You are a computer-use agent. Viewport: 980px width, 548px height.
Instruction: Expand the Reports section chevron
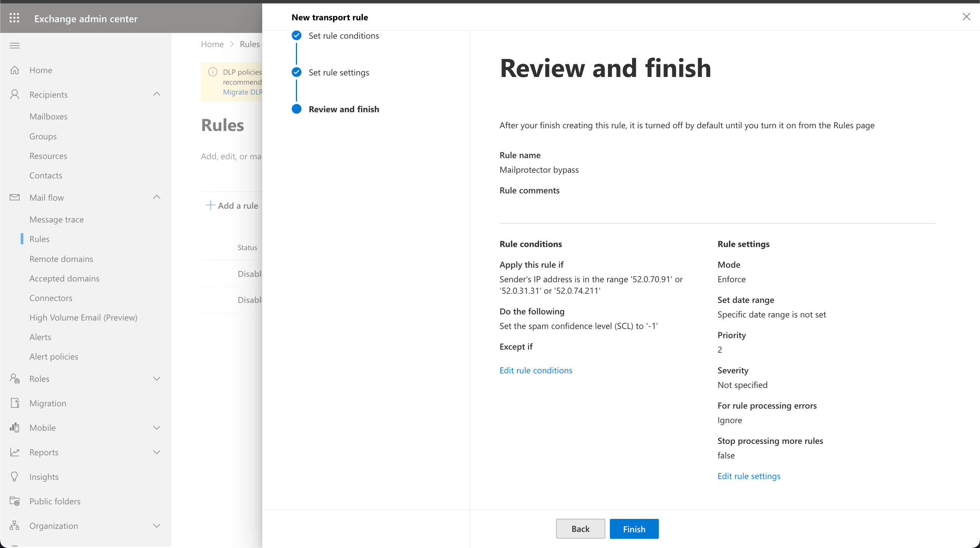point(157,452)
